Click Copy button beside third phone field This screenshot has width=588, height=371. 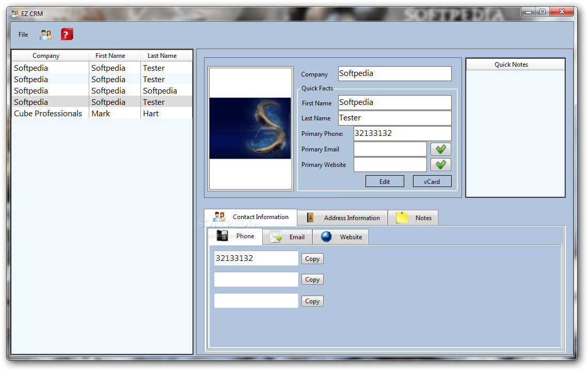coord(312,301)
